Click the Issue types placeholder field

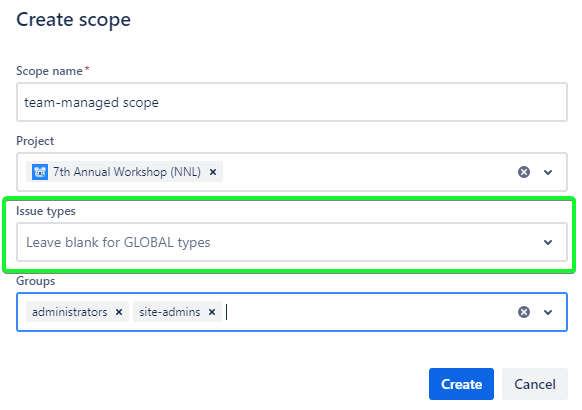[x=292, y=242]
